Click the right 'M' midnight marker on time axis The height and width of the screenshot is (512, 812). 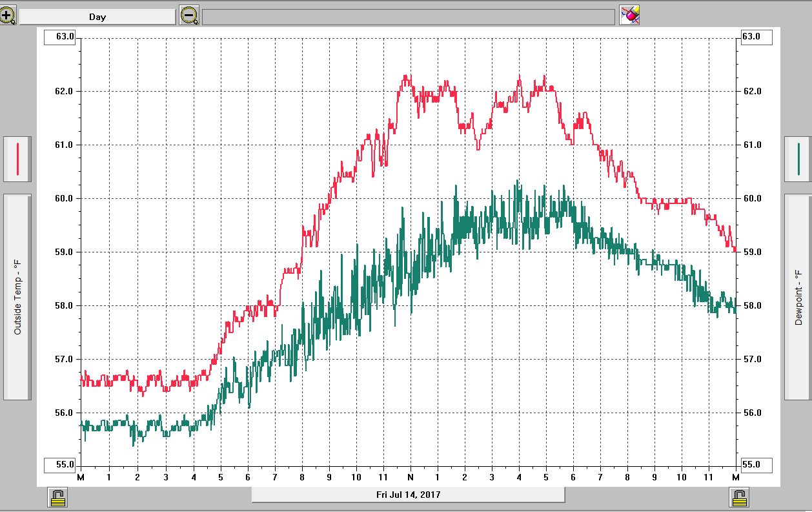click(x=735, y=477)
